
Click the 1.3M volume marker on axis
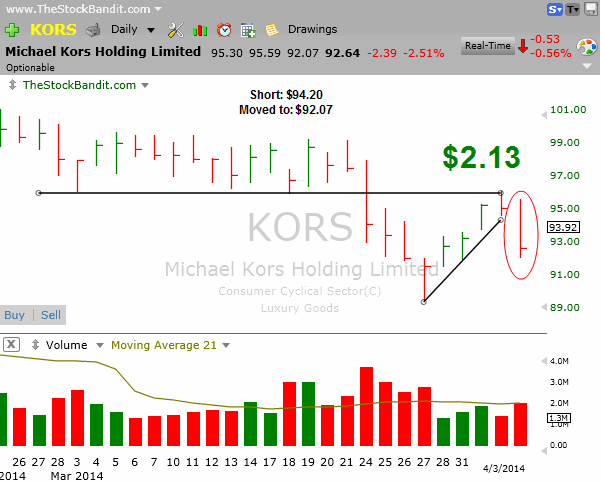click(x=559, y=418)
